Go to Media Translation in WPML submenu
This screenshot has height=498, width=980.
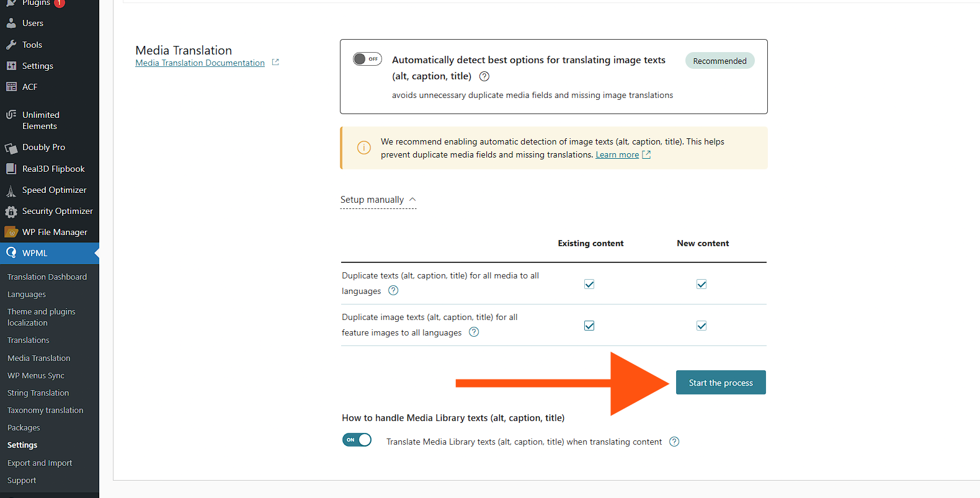click(x=38, y=358)
